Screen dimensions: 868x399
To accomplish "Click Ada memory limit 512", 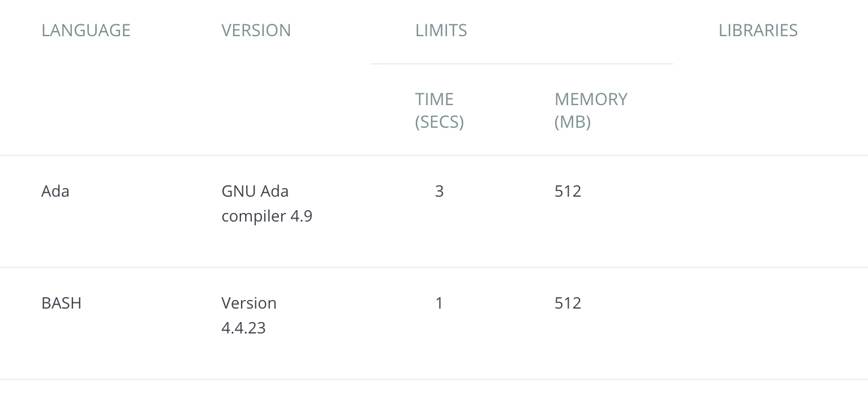I will click(x=568, y=191).
